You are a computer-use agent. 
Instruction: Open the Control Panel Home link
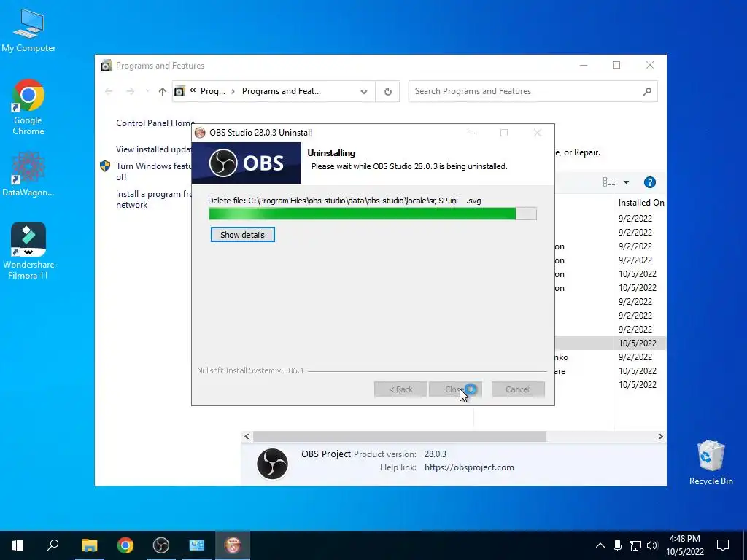point(155,122)
